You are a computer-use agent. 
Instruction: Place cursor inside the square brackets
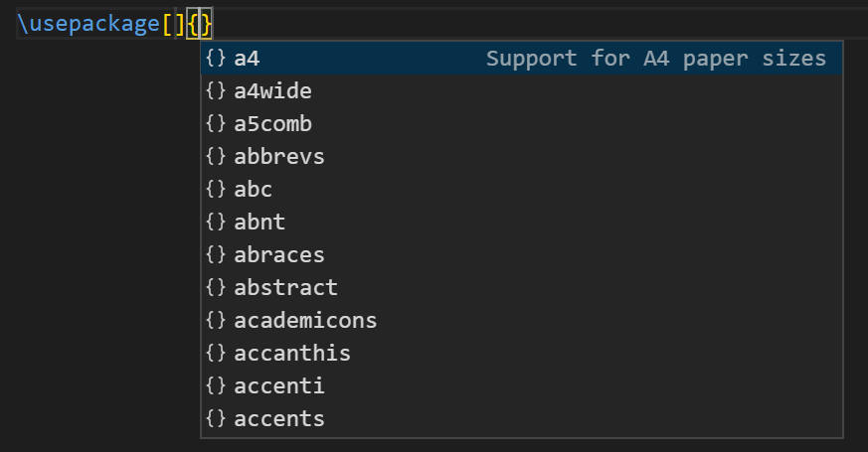[x=174, y=24]
